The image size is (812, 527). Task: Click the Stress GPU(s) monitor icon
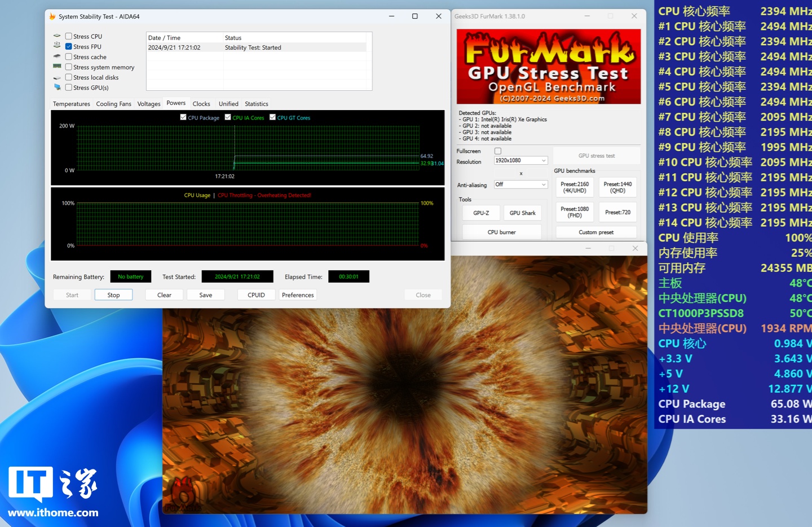57,87
